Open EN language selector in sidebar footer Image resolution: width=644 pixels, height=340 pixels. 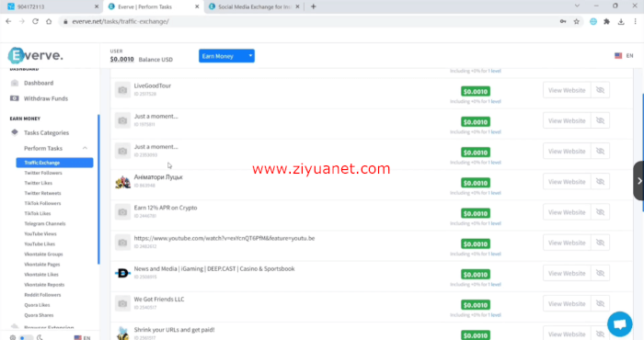(x=82, y=337)
